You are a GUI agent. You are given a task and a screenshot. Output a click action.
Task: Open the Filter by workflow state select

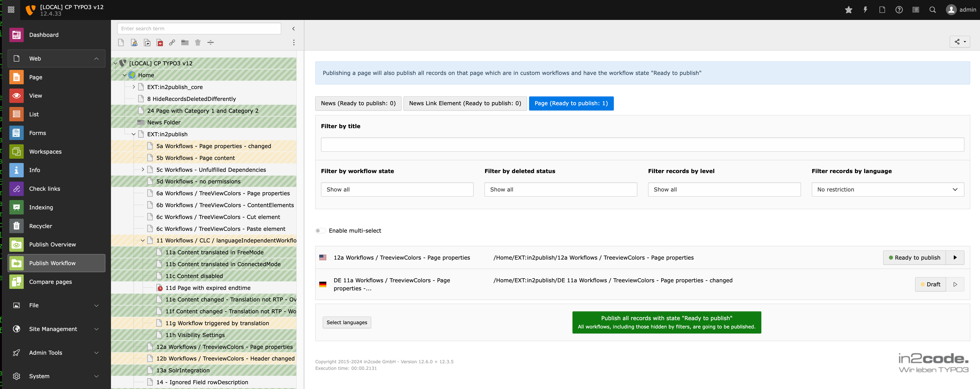tap(397, 189)
